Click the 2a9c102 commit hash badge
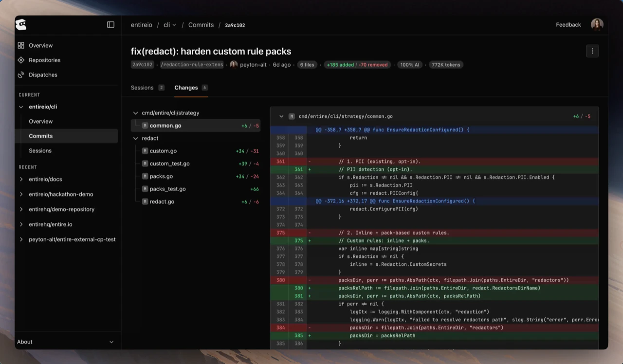The height and width of the screenshot is (364, 623). pos(142,65)
